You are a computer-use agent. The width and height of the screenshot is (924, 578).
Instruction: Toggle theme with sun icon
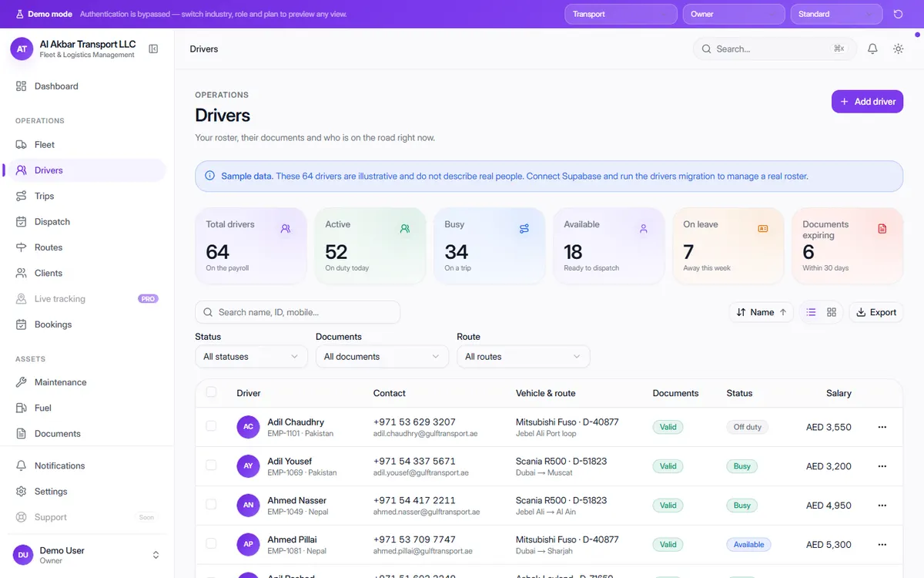(x=898, y=49)
